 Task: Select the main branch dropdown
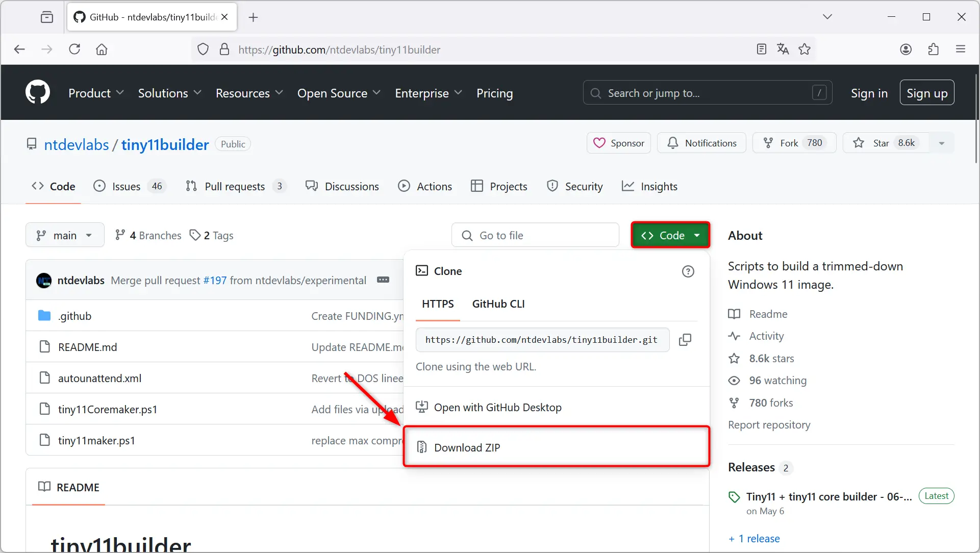tap(64, 235)
